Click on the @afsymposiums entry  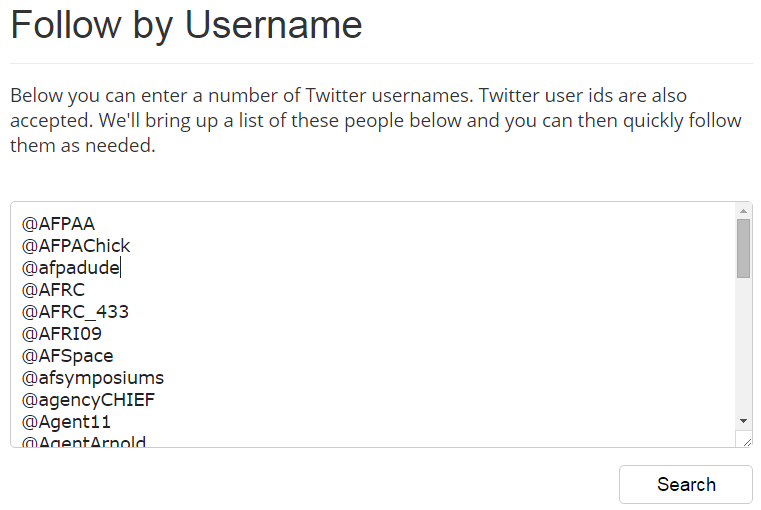coord(92,378)
